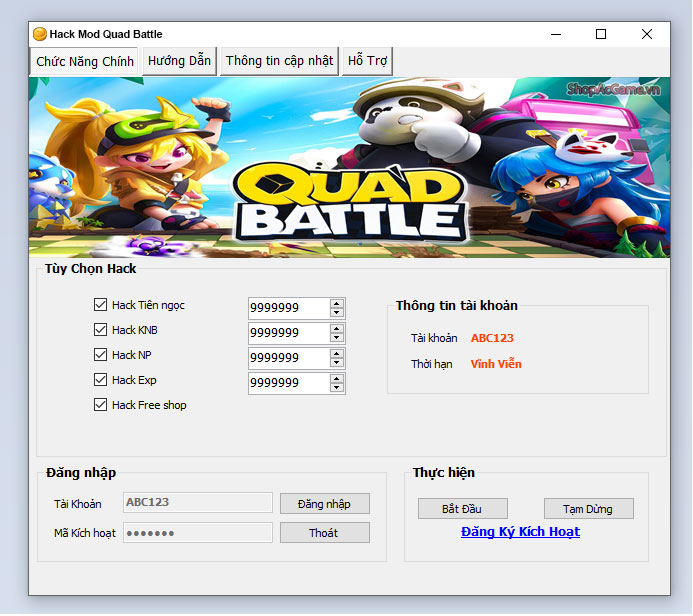This screenshot has height=616, width=693.
Task: Click the Đăng nhập button
Action: point(325,504)
